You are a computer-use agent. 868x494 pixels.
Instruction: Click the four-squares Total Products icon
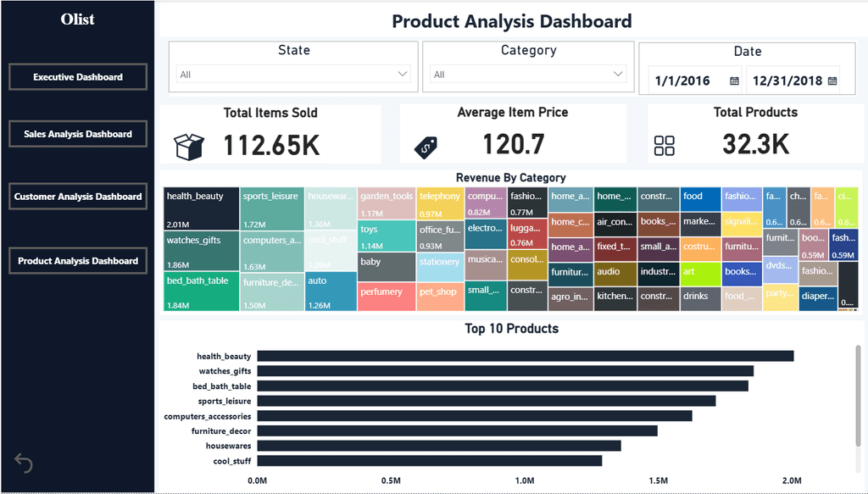point(665,146)
